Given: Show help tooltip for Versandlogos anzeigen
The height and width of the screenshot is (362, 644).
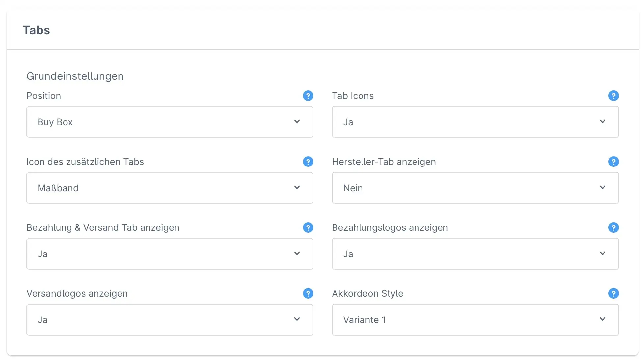Looking at the screenshot, I should [x=308, y=293].
